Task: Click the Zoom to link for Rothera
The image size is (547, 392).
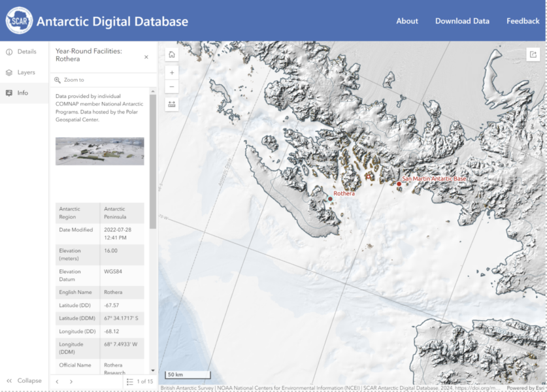Action: point(75,79)
